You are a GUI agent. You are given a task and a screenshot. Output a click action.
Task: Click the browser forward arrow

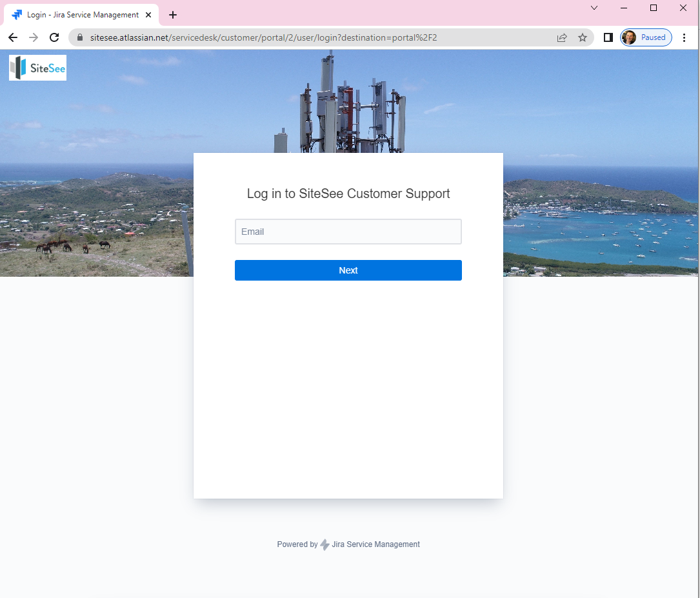(34, 37)
